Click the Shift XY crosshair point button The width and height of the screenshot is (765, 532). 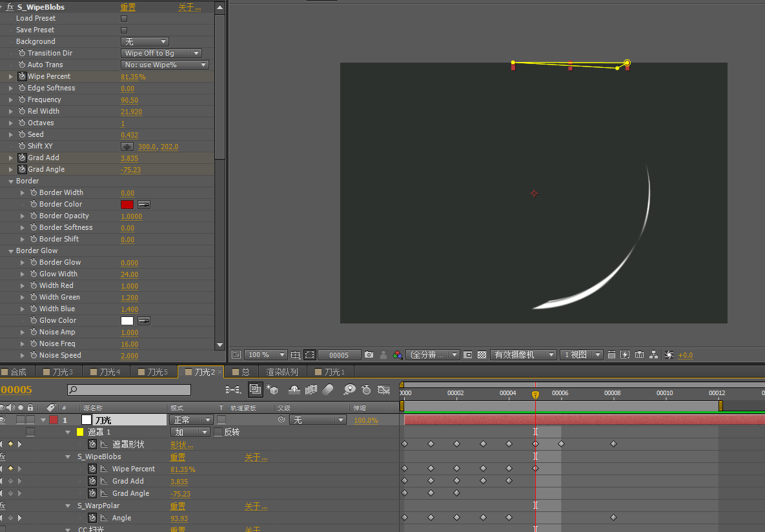click(127, 147)
